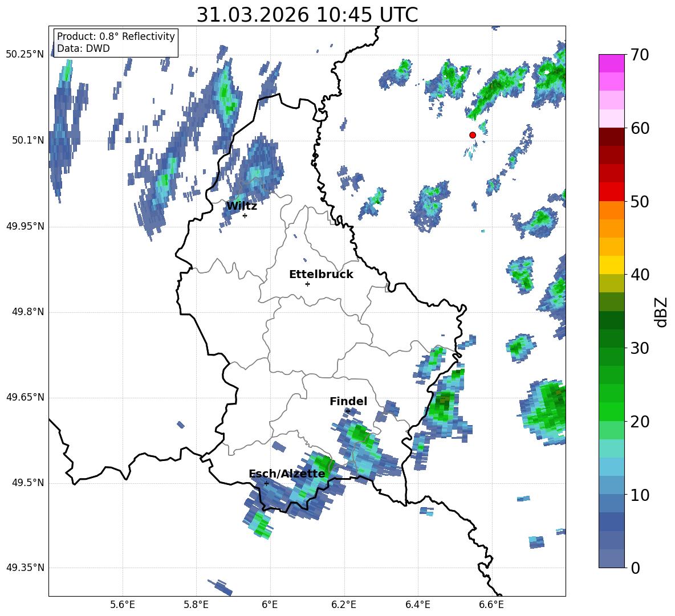The width and height of the screenshot is (675, 616).
Task: Click the 5.6°E longitude label
Action: click(123, 605)
